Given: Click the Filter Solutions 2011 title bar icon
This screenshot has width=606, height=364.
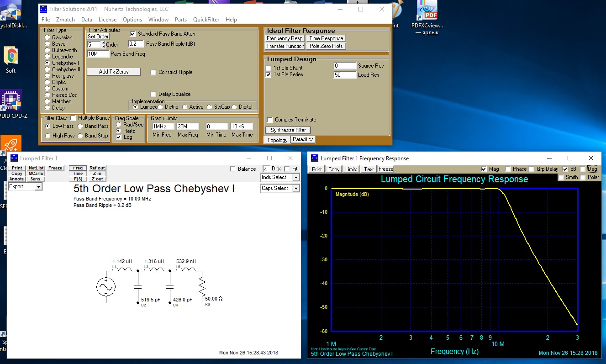Looking at the screenshot, I should click(43, 9).
